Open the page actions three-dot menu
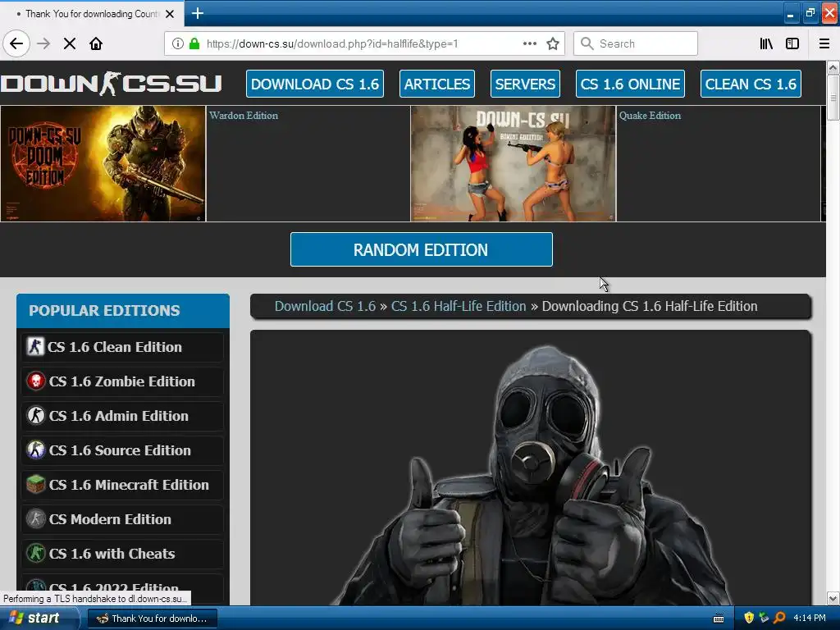840x630 pixels. click(529, 43)
